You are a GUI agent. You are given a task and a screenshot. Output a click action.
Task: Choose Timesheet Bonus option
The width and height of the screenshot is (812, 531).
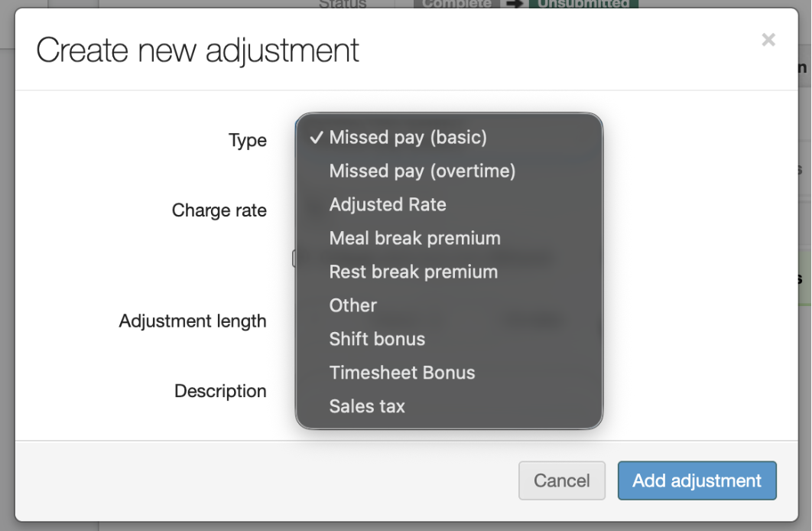402,373
